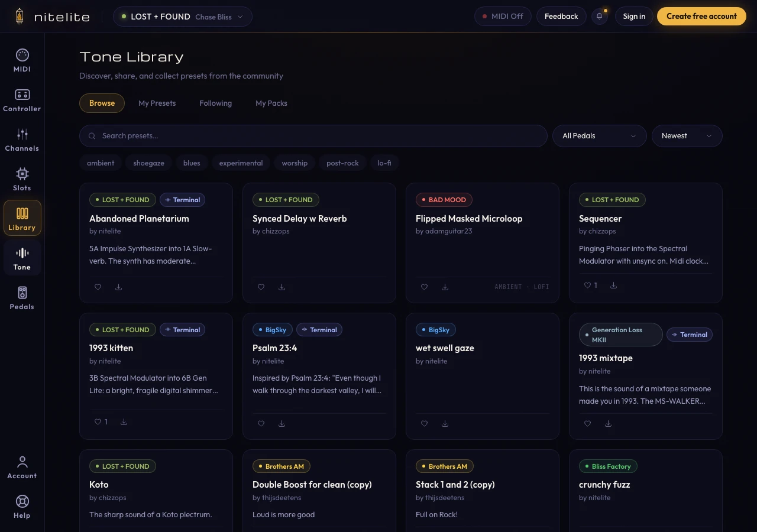
Task: Open the Newest sort dropdown
Action: click(687, 136)
